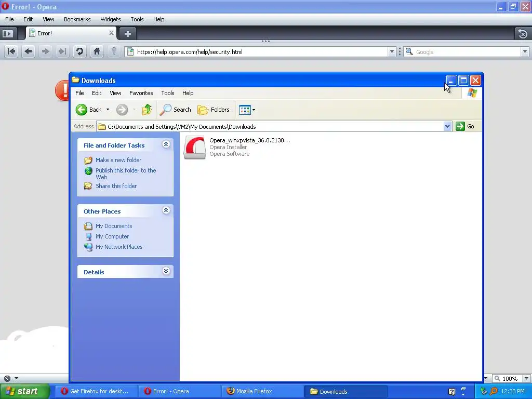This screenshot has height=399, width=532.
Task: Open Opera's File menu
Action: point(9,19)
